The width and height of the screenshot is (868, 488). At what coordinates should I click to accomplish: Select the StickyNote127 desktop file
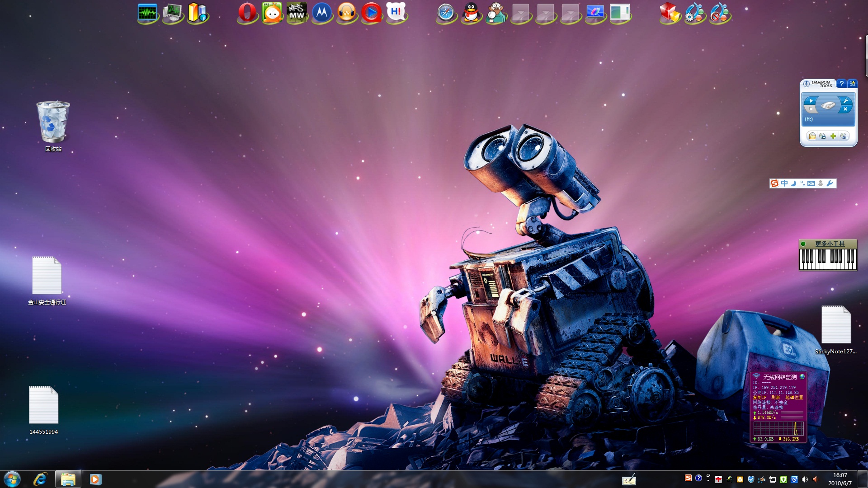tap(836, 330)
